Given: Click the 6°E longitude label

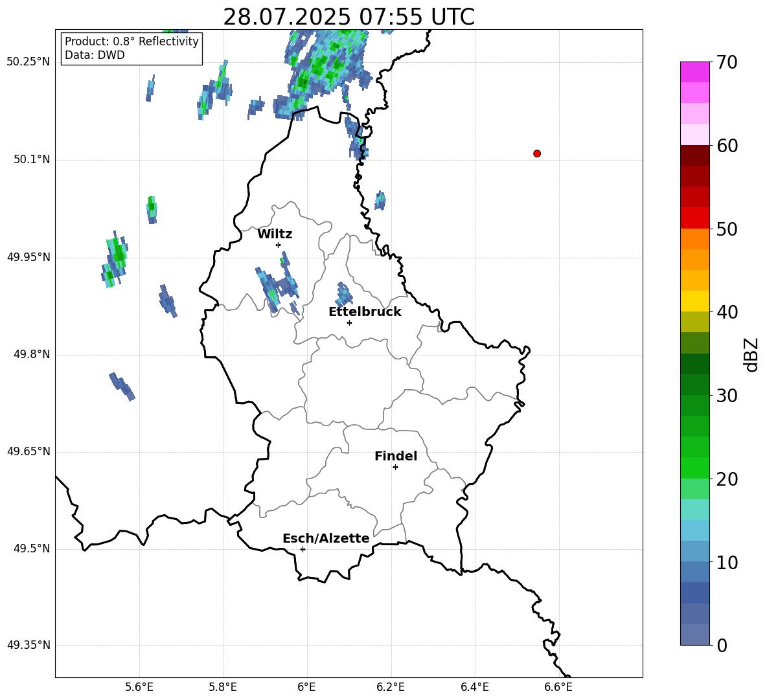Looking at the screenshot, I should [306, 687].
